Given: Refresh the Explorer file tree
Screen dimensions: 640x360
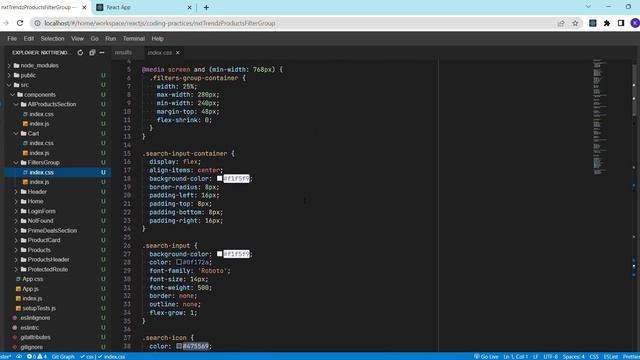Looking at the screenshot, I should pyautogui.click(x=80, y=53).
